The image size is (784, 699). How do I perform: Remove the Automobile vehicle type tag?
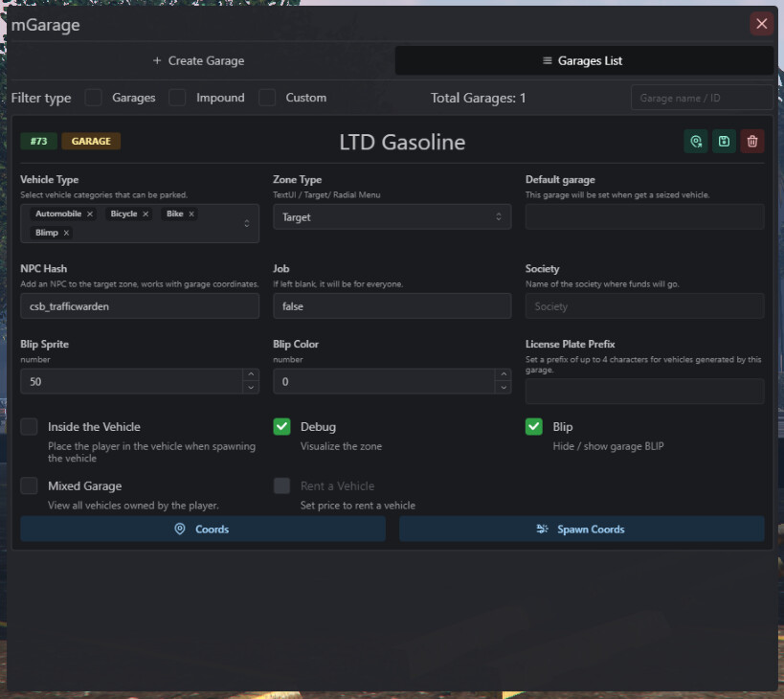point(90,214)
